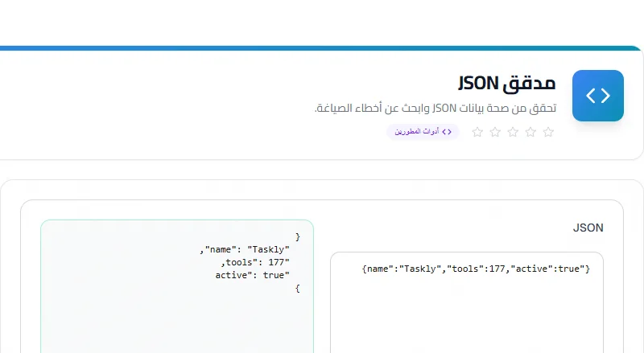Click the مدقق JSON page title
This screenshot has height=353, width=644.
pyautogui.click(x=507, y=84)
